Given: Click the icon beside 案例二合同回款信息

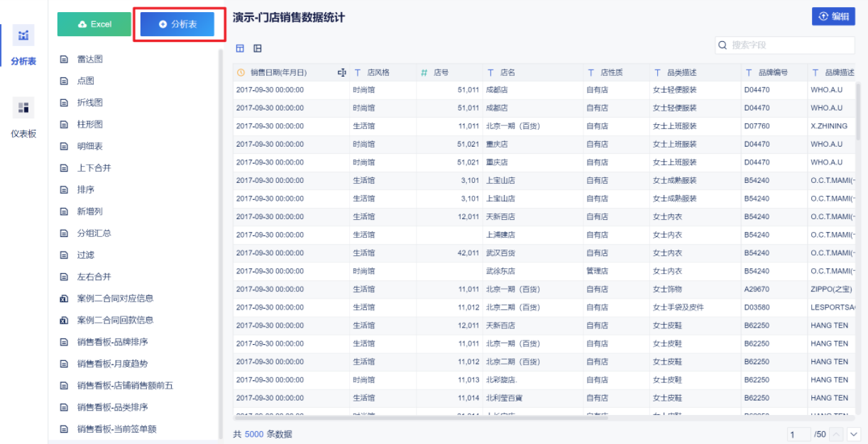Looking at the screenshot, I should [x=64, y=320].
